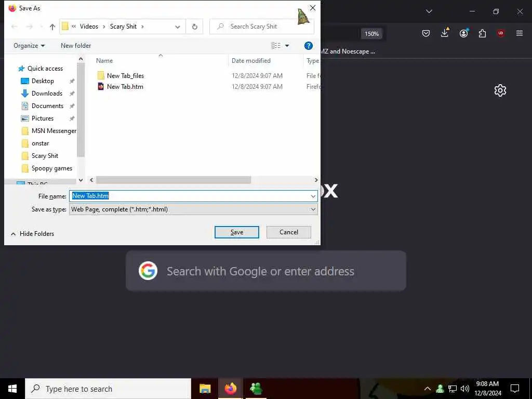Open Firefox application hamburger menu

(x=520, y=33)
